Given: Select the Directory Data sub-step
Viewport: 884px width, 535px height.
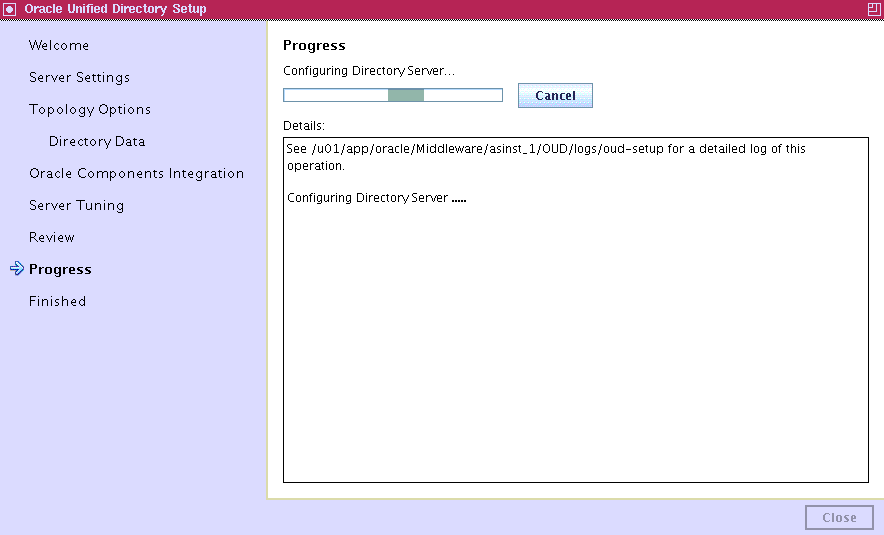Looking at the screenshot, I should pos(97,142).
